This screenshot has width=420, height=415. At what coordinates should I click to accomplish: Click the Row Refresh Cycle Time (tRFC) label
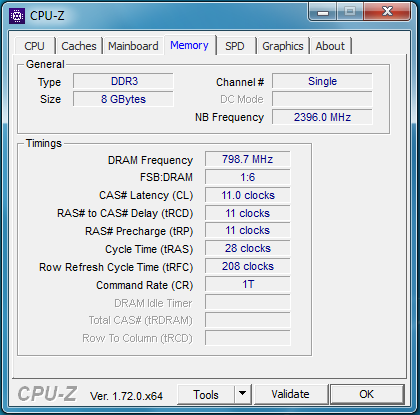116,267
